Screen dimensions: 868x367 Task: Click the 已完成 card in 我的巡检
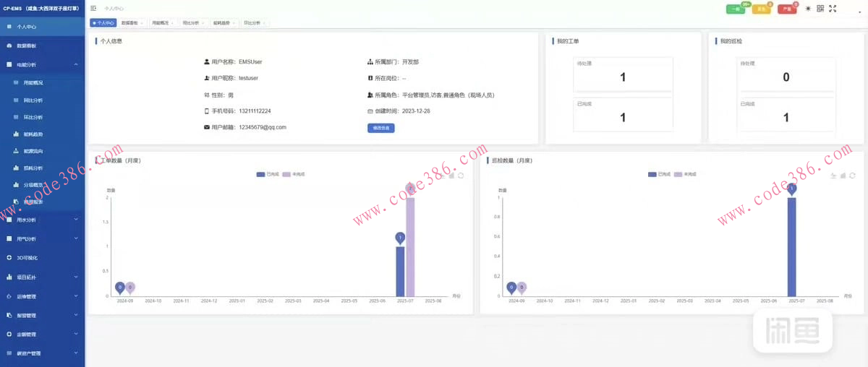point(786,115)
